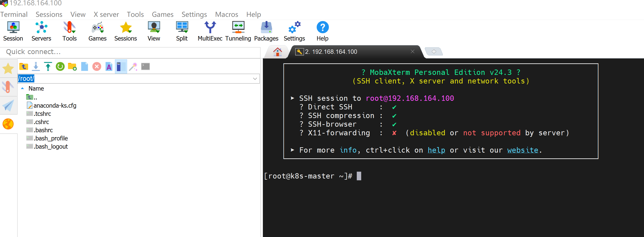Open the View menu
644x237 pixels.
78,14
